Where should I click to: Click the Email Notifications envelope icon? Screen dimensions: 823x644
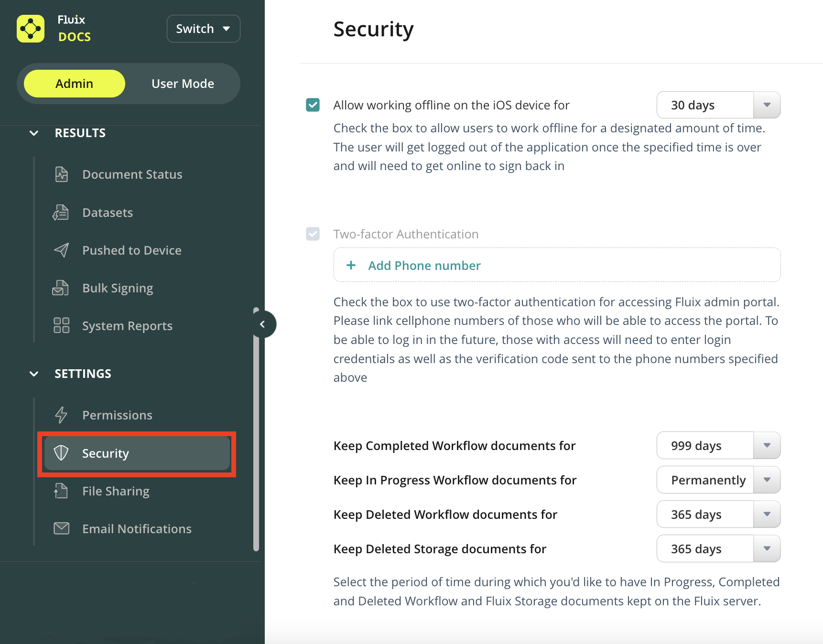62,528
